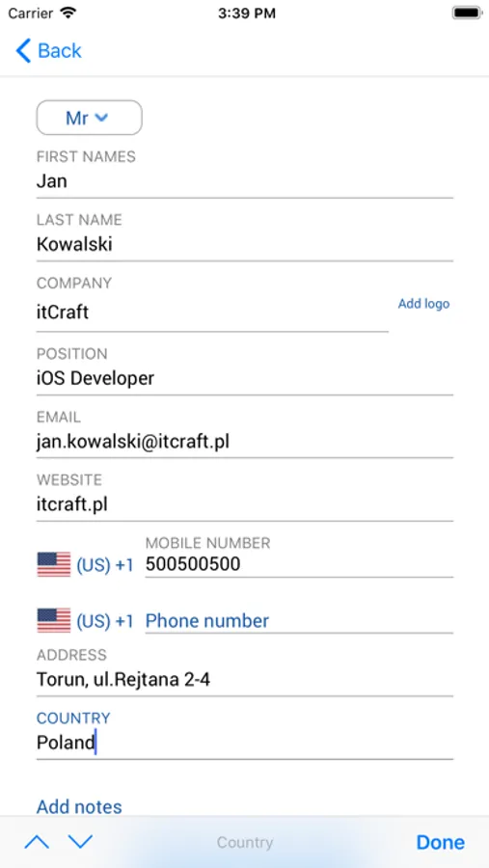Open country code (US) +1 for phone number
Viewport: 489px width, 868px height.
tap(105, 621)
